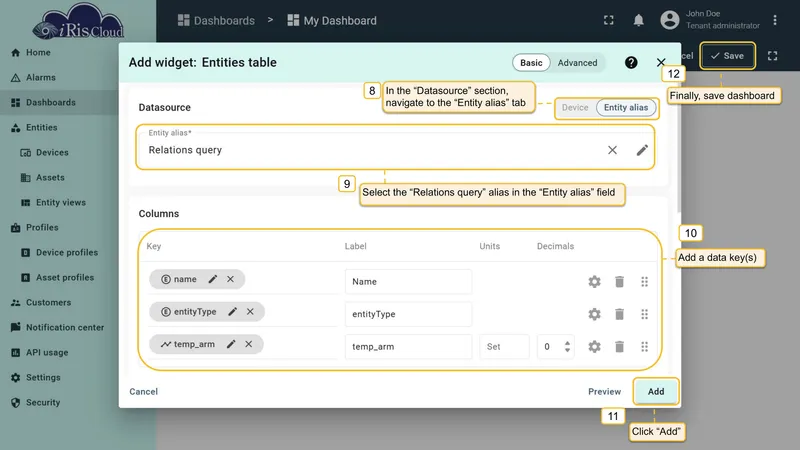Open API usage in sidebar
The width and height of the screenshot is (800, 450).
(x=39, y=353)
